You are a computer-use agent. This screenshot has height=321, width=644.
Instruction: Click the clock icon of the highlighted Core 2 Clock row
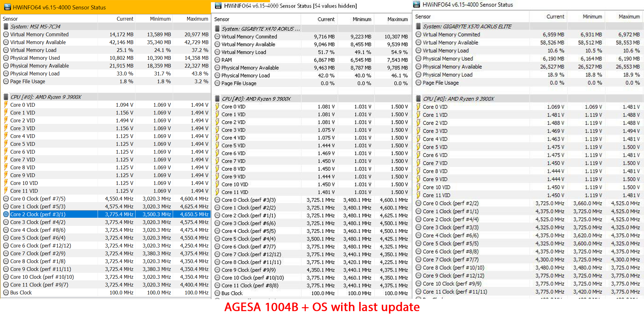tap(6, 214)
